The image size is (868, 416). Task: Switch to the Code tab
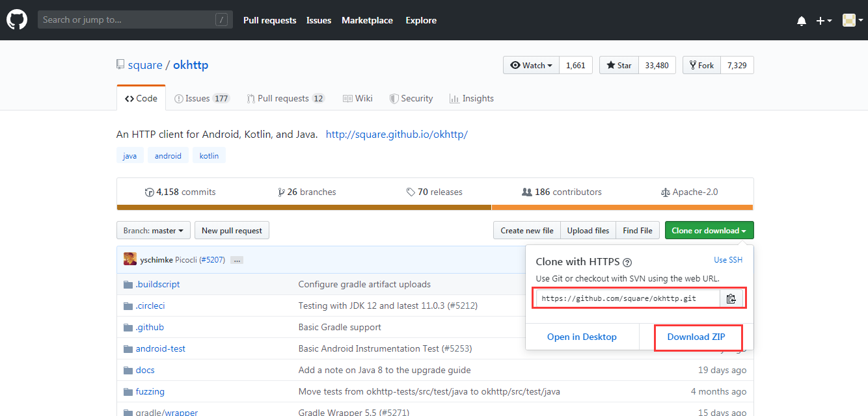[141, 98]
